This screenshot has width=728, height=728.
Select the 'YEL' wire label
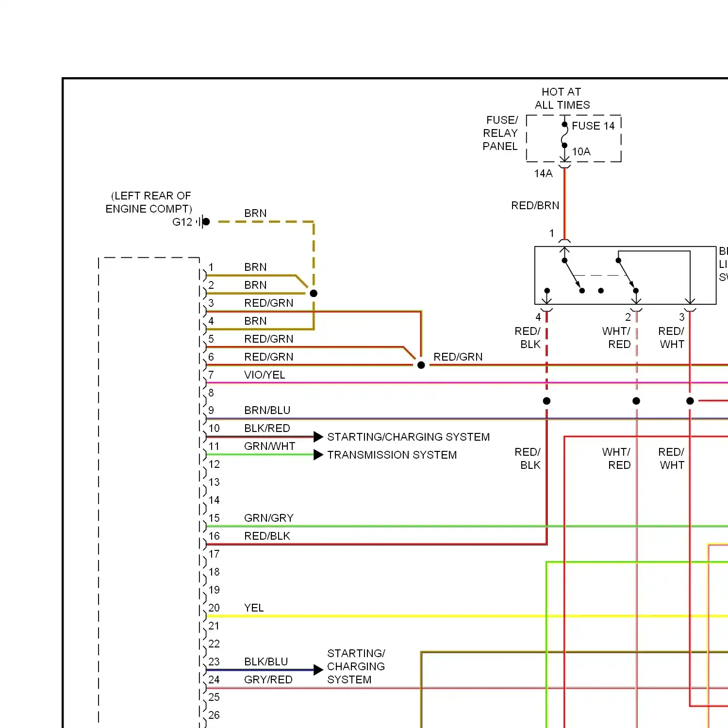tap(254, 608)
